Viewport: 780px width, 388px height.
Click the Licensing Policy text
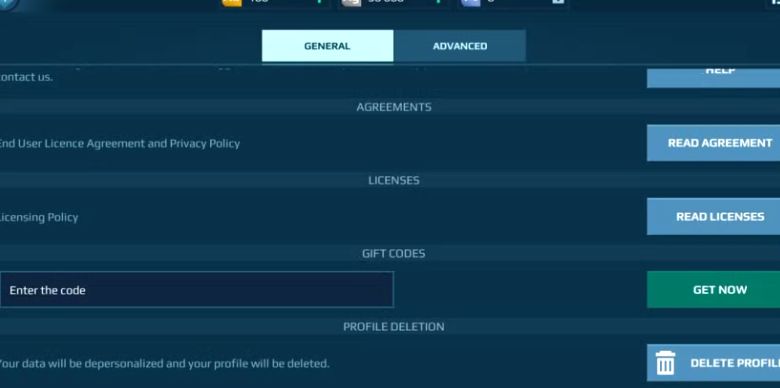(39, 217)
